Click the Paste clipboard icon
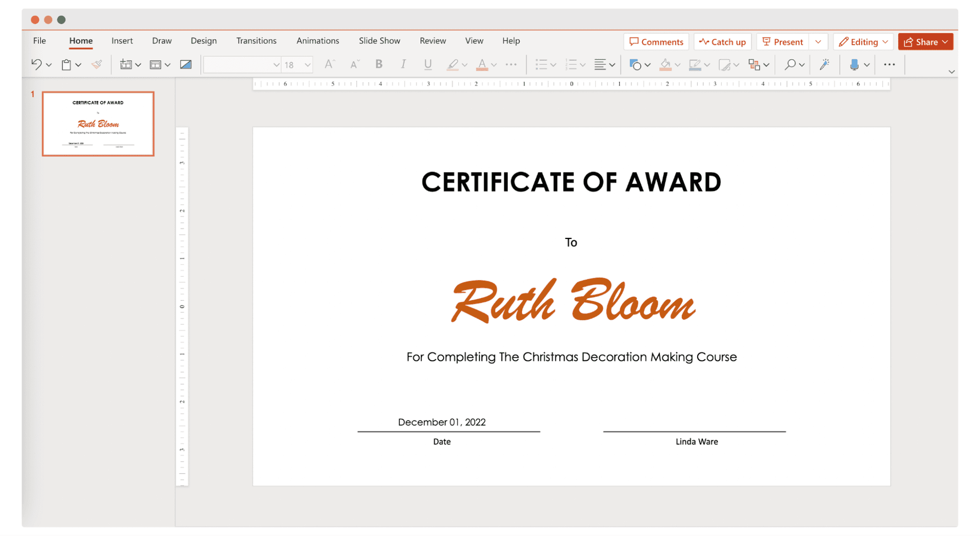 point(66,65)
